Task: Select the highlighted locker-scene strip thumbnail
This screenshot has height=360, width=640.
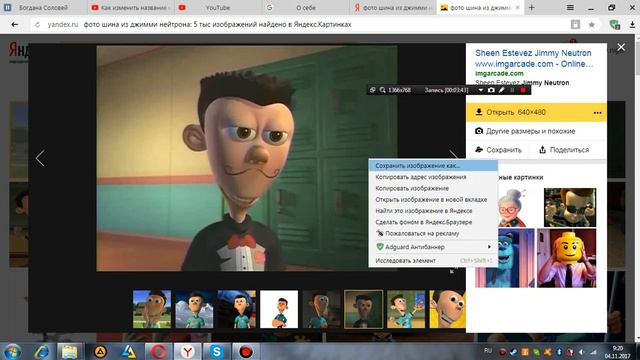Action: point(364,309)
